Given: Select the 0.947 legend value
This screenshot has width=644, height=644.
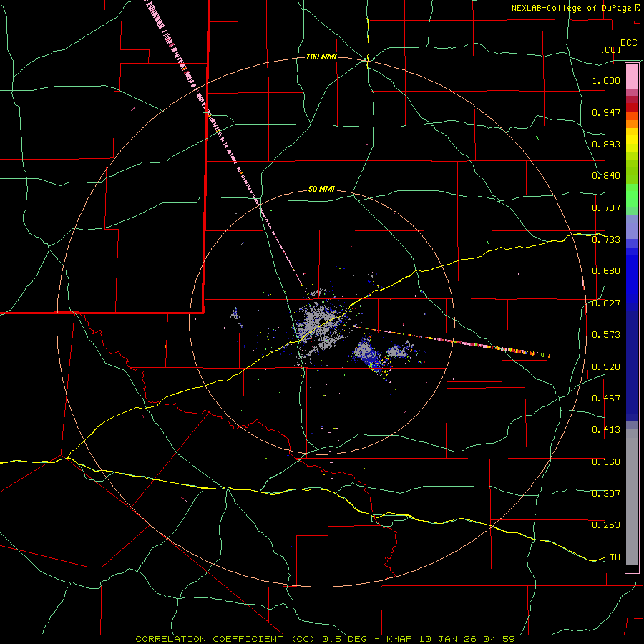Looking at the screenshot, I should coord(606,112).
